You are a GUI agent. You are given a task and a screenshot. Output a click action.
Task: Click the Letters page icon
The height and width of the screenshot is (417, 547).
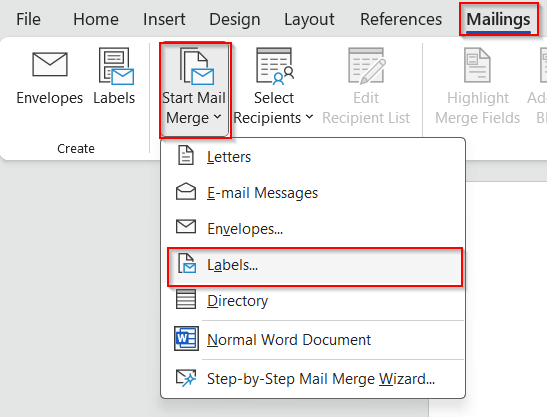pyautogui.click(x=186, y=155)
